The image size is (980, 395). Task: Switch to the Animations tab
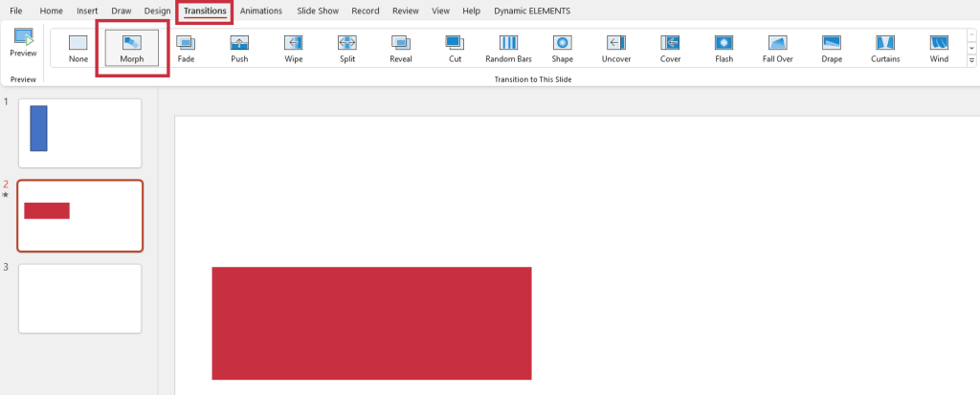[262, 11]
